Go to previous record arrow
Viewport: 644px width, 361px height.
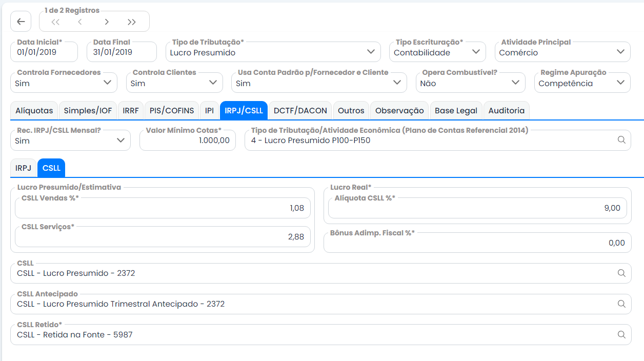(x=80, y=22)
